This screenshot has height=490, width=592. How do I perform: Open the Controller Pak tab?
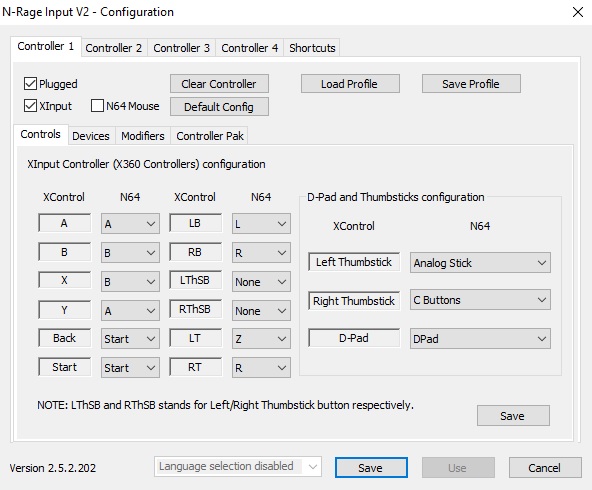click(210, 136)
